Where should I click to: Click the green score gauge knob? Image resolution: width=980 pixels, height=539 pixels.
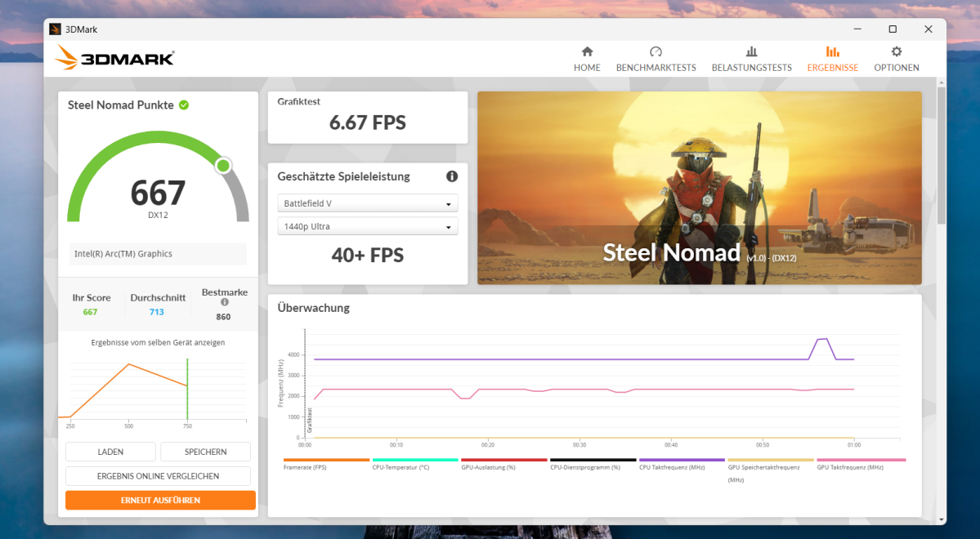[x=223, y=166]
